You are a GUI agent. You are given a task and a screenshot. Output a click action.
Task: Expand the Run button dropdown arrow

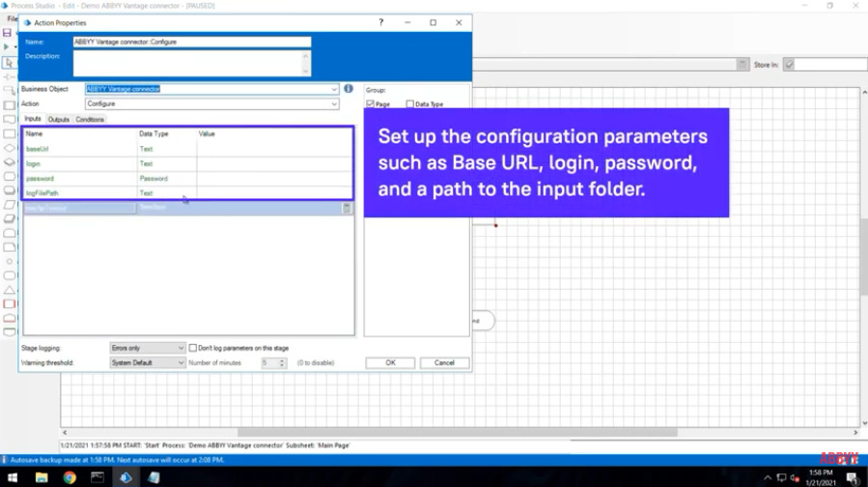coord(15,47)
